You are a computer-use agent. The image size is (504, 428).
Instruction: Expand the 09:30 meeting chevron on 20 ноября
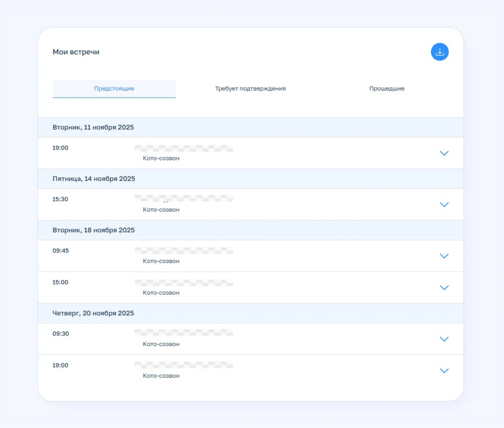pyautogui.click(x=444, y=339)
